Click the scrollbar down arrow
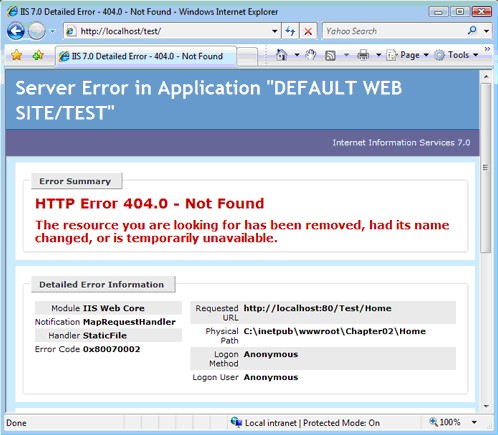Screen dimensions: 498x435 pos(486,406)
